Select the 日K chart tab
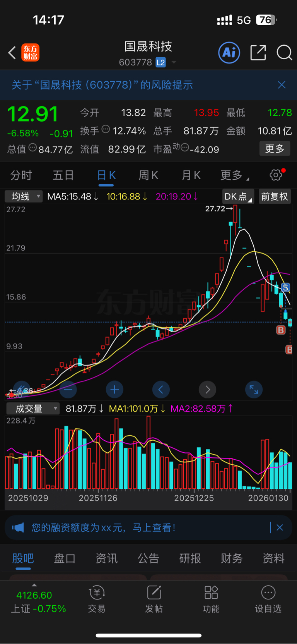Image resolution: width=297 pixels, height=644 pixels. (106, 175)
